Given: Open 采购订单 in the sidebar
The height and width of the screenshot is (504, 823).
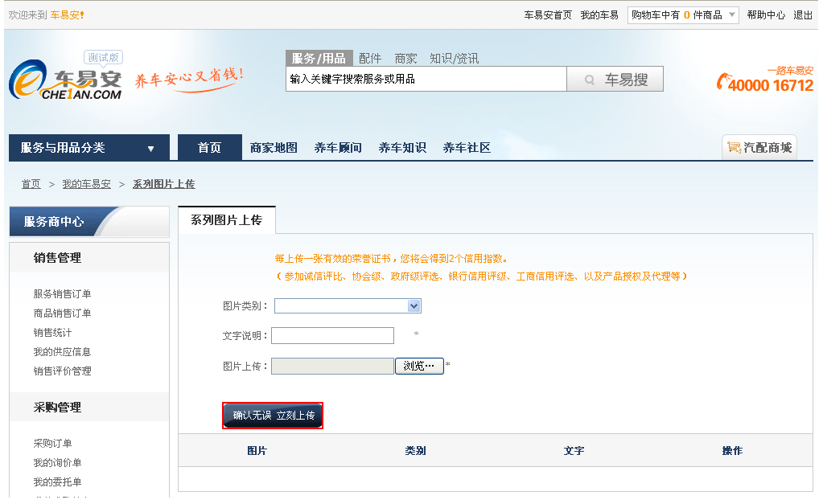Looking at the screenshot, I should coord(52,444).
